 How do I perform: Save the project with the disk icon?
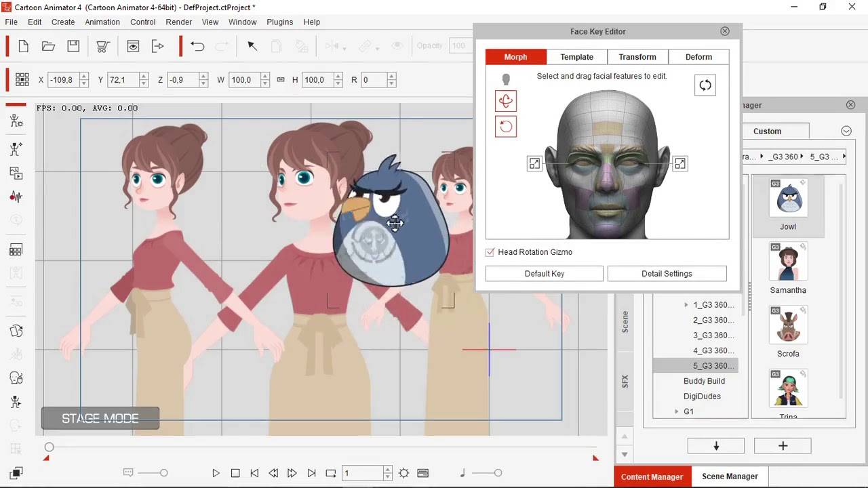pyautogui.click(x=73, y=46)
